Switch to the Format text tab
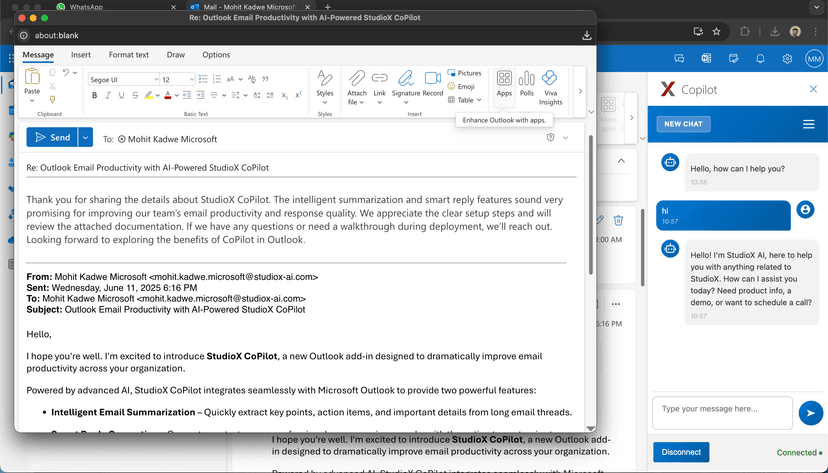Screen dimensions: 828x473 [128, 55]
